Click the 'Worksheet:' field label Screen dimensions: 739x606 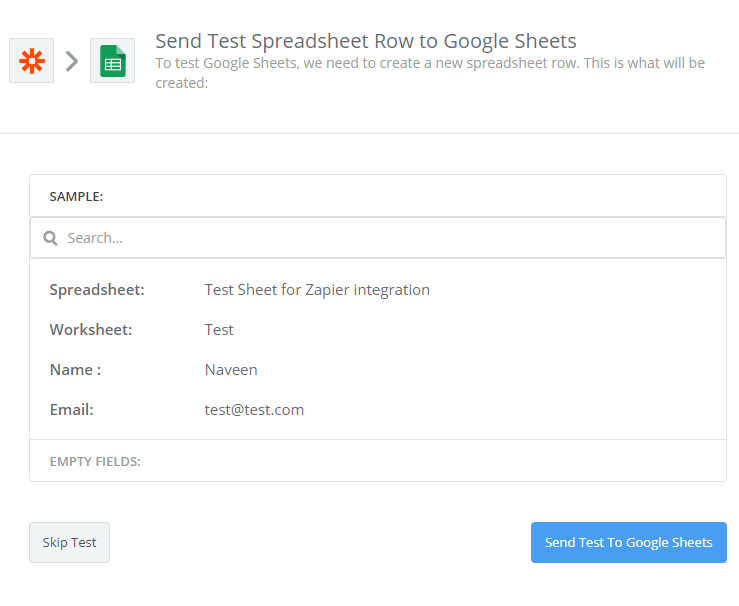click(x=91, y=330)
